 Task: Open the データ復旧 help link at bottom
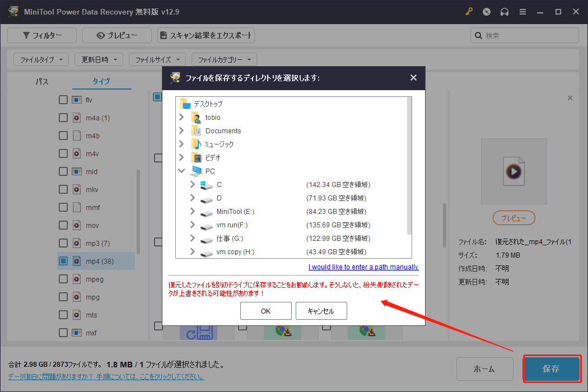[106, 376]
